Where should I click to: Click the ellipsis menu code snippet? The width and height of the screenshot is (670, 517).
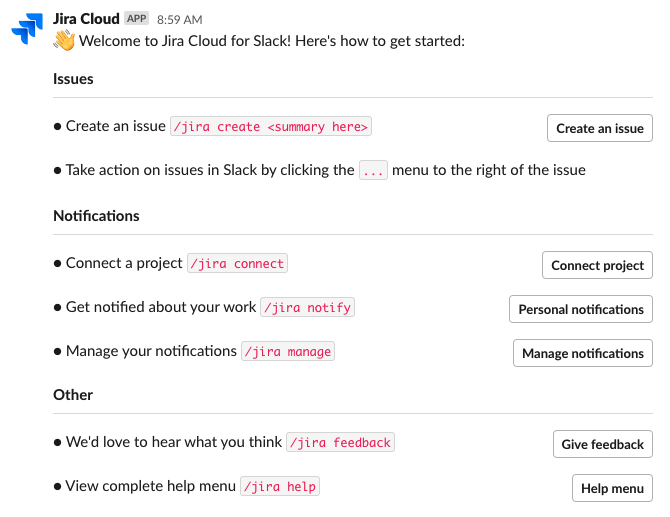click(373, 171)
